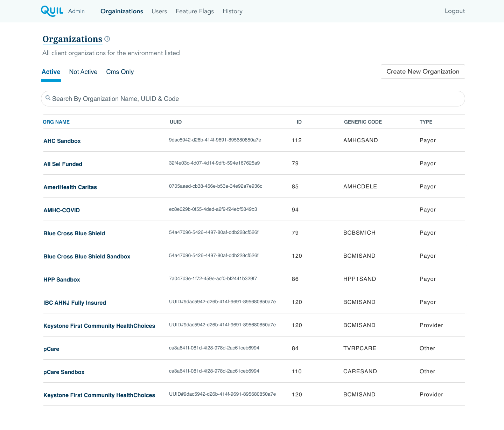
Task: Open Blue Cross Blue Shield Sandbox
Action: (x=87, y=256)
